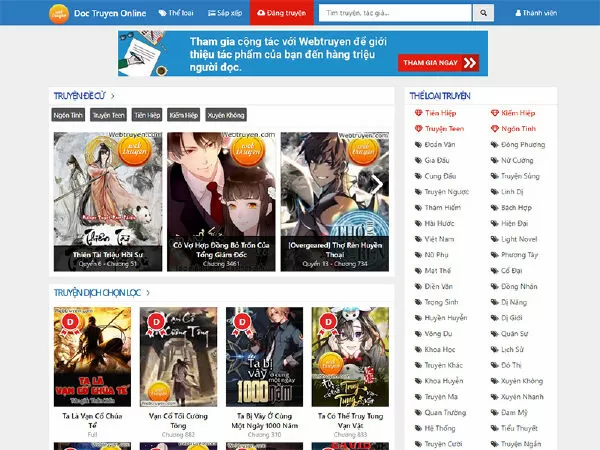The width and height of the screenshot is (600, 450).
Task: Open the Doc Truyen Online home link
Action: point(110,13)
